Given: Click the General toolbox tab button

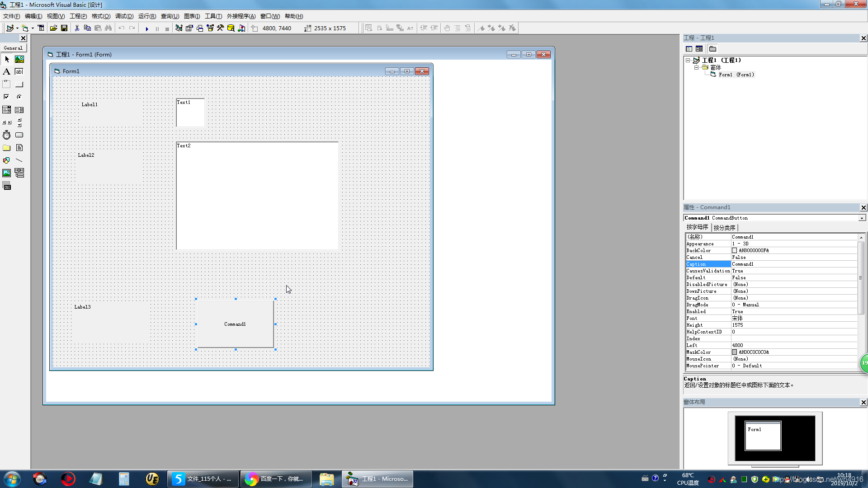Looking at the screenshot, I should coord(13,48).
